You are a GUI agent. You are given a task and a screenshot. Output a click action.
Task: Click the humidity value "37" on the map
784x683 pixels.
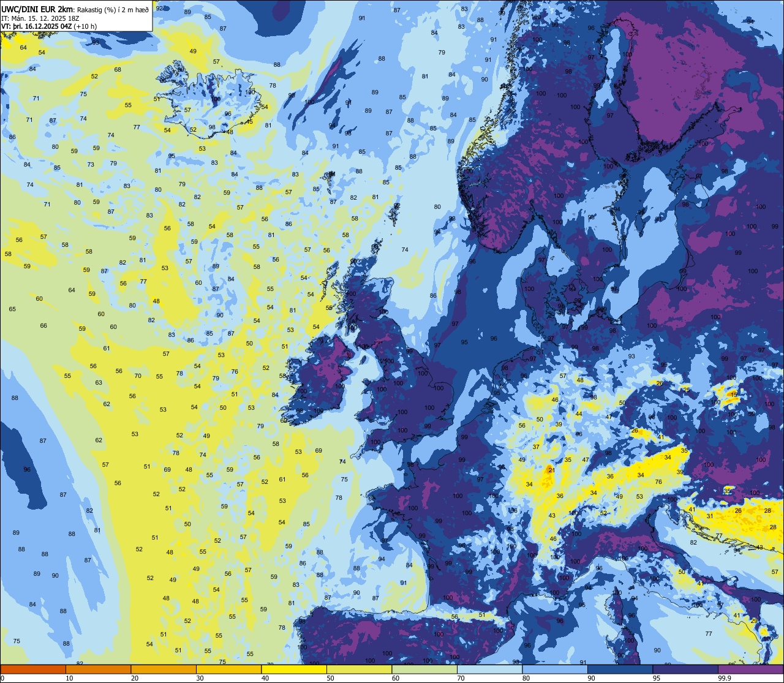(536, 447)
